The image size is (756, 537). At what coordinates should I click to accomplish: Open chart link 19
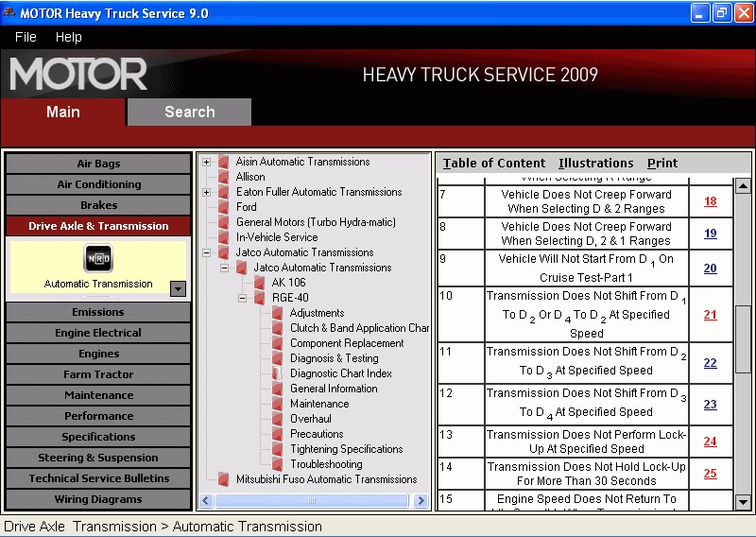click(x=711, y=234)
